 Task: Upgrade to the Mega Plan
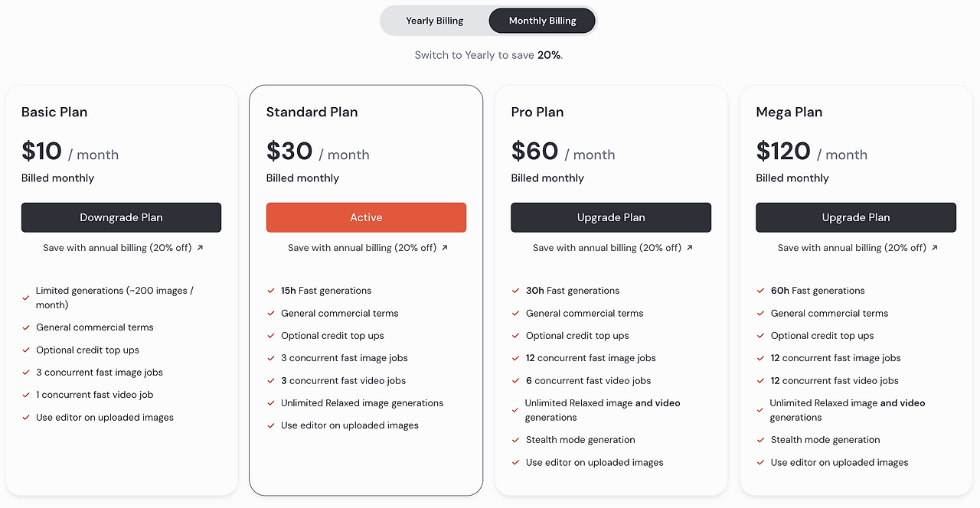(x=856, y=217)
